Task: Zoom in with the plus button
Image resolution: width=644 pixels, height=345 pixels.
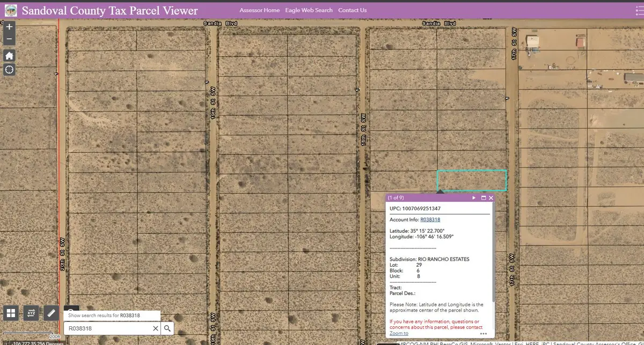Action: click(9, 27)
